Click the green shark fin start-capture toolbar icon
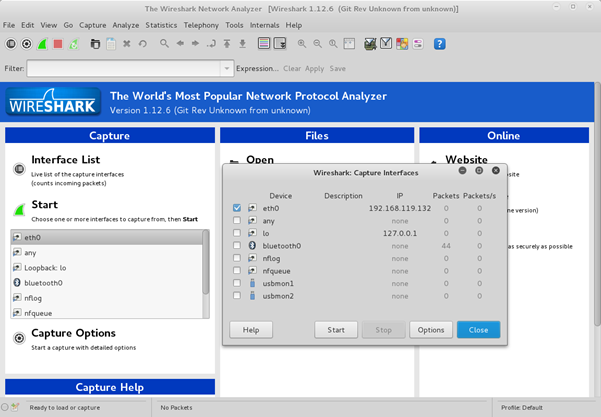601x417 pixels. (x=42, y=44)
